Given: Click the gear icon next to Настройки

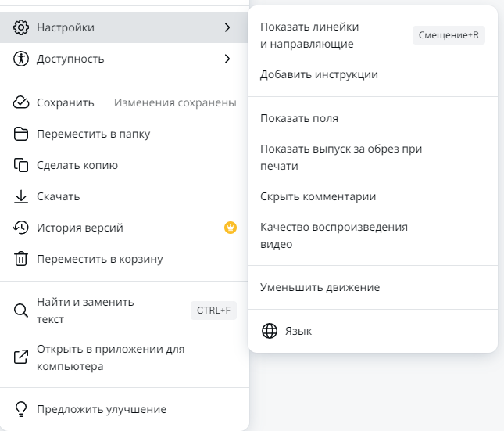Looking at the screenshot, I should 21,27.
